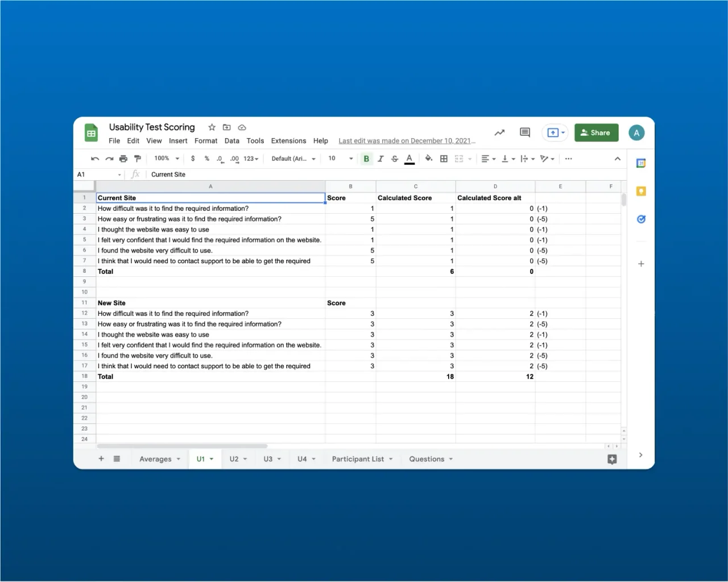This screenshot has height=582, width=728.
Task: Switch to the Participant List tab
Action: 362,459
